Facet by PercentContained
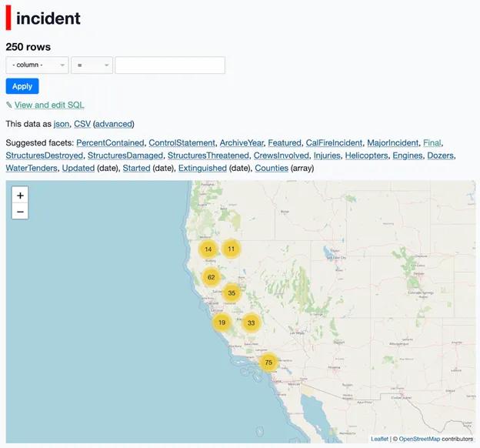This screenshot has height=448, width=480. 110,143
